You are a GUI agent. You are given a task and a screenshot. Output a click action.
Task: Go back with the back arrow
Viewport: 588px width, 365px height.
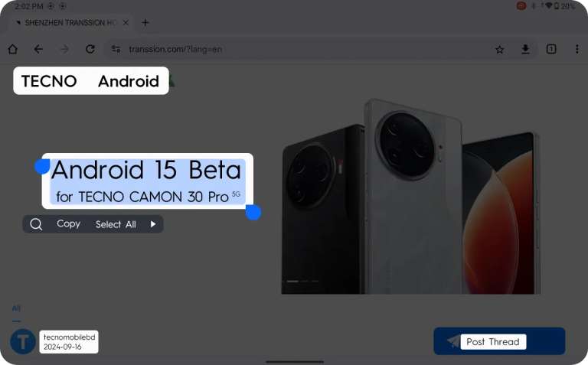pyautogui.click(x=38, y=49)
